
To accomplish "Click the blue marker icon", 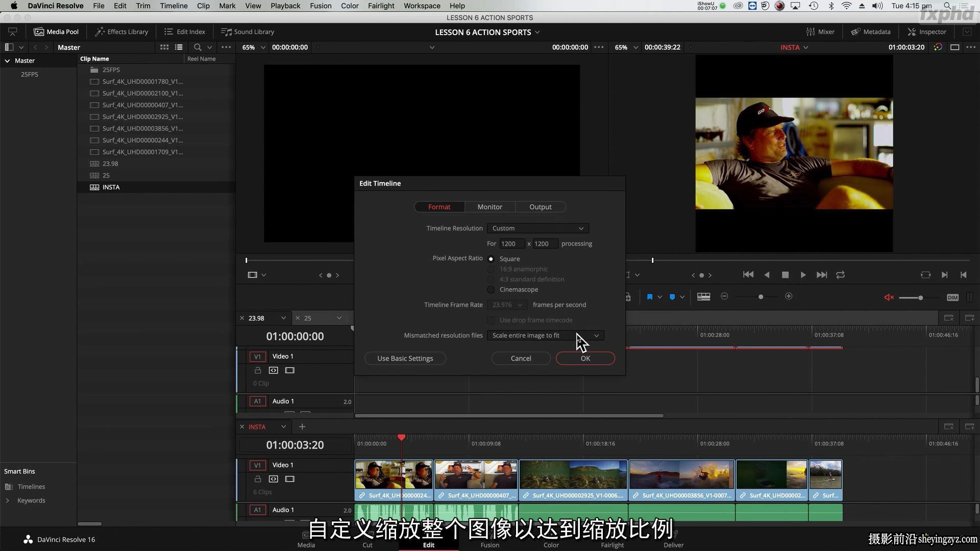I will click(x=672, y=297).
